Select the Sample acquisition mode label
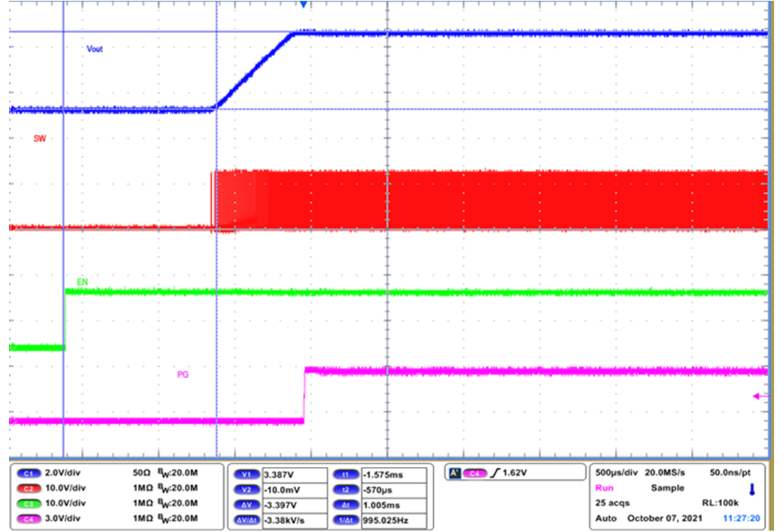This screenshot has height=532, width=784. coord(667,488)
